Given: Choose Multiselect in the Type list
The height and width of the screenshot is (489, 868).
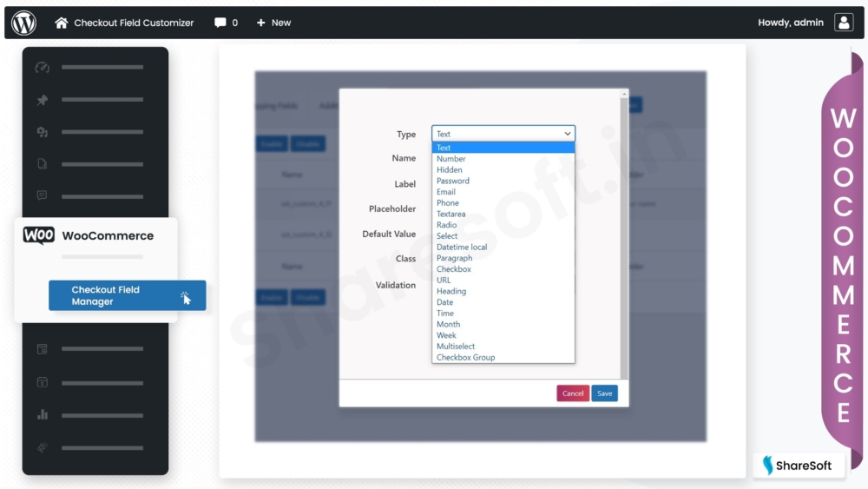Looking at the screenshot, I should (503, 347).
